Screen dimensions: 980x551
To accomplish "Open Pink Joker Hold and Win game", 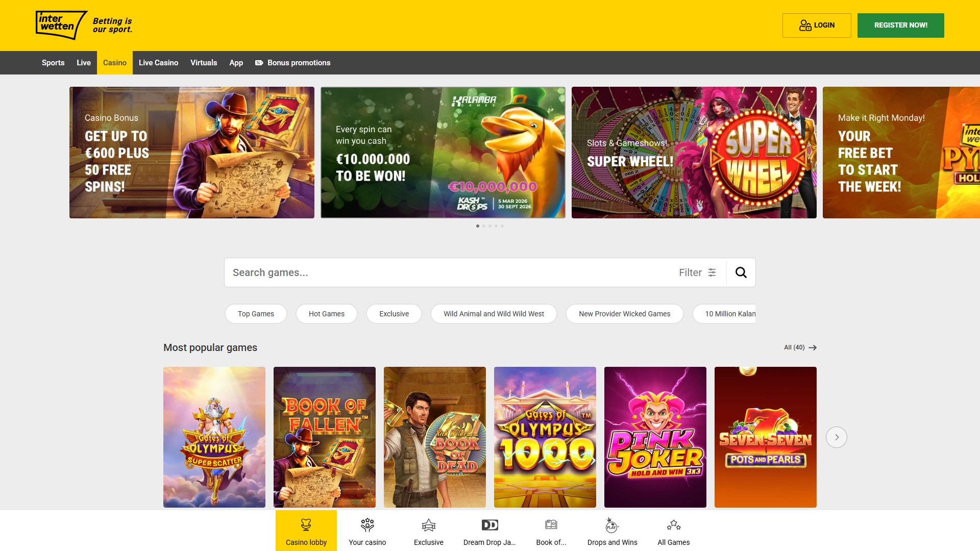I will pos(655,437).
